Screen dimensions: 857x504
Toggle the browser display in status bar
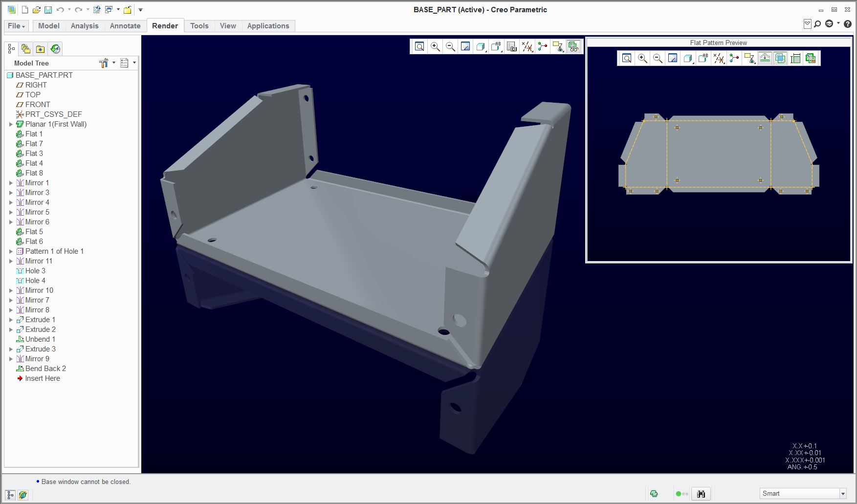point(22,495)
